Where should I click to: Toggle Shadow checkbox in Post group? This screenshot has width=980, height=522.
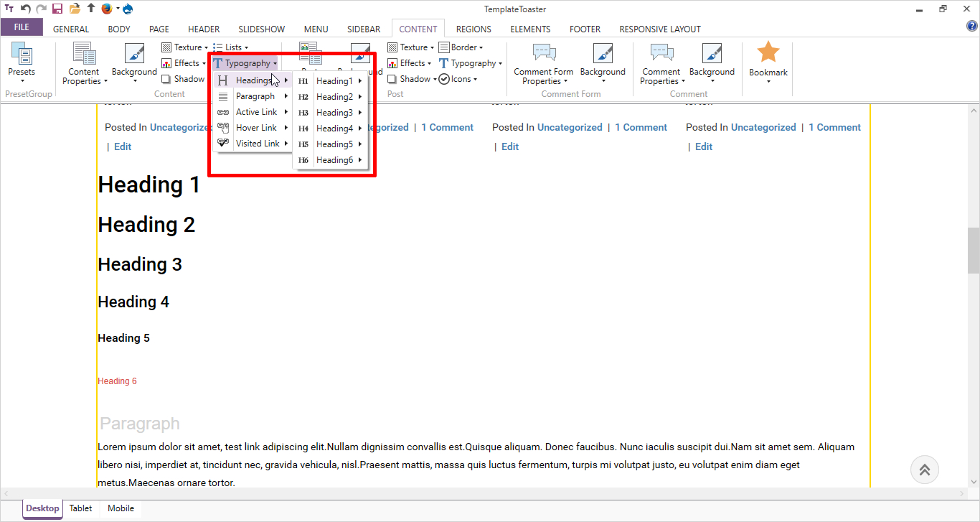coord(392,79)
